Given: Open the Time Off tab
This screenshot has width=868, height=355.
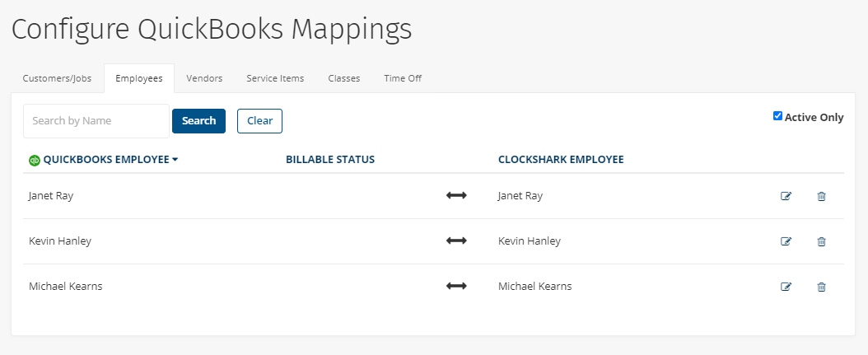Looking at the screenshot, I should pyautogui.click(x=403, y=78).
